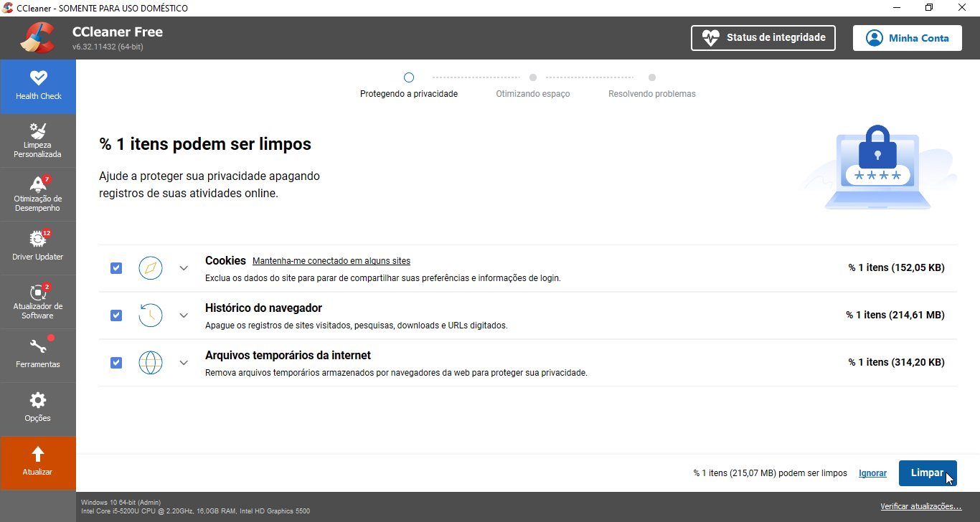Image resolution: width=980 pixels, height=522 pixels.
Task: Open Otimização de Desempenho rocket icon
Action: [38, 184]
